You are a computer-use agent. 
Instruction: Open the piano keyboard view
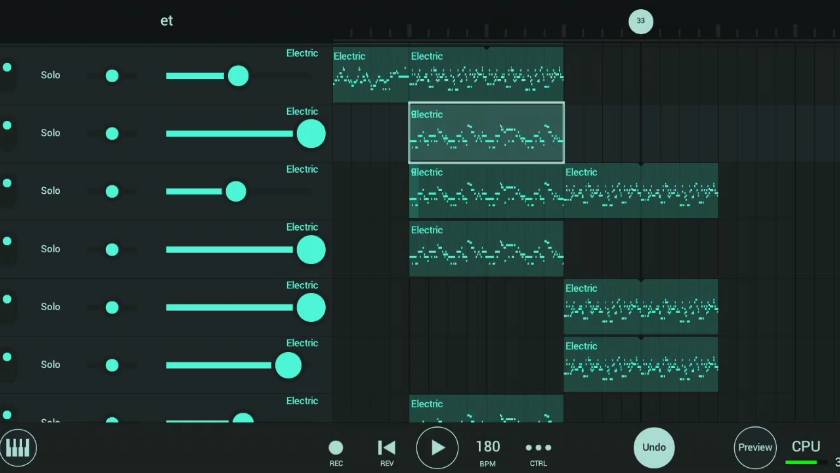coord(18,447)
